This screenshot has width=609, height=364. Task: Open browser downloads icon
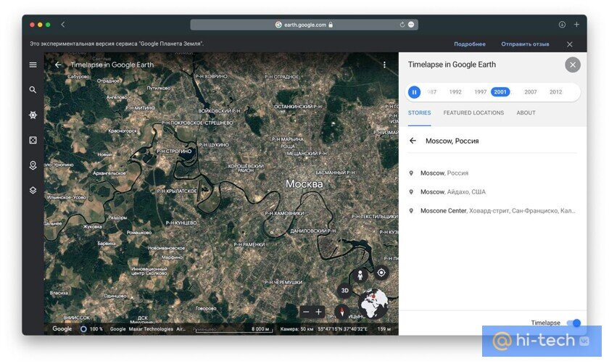562,25
